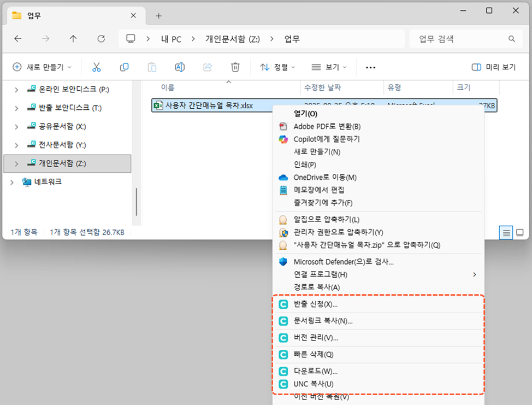The image size is (532, 405).
Task: Switch to details view in status bar
Action: [x=507, y=233]
